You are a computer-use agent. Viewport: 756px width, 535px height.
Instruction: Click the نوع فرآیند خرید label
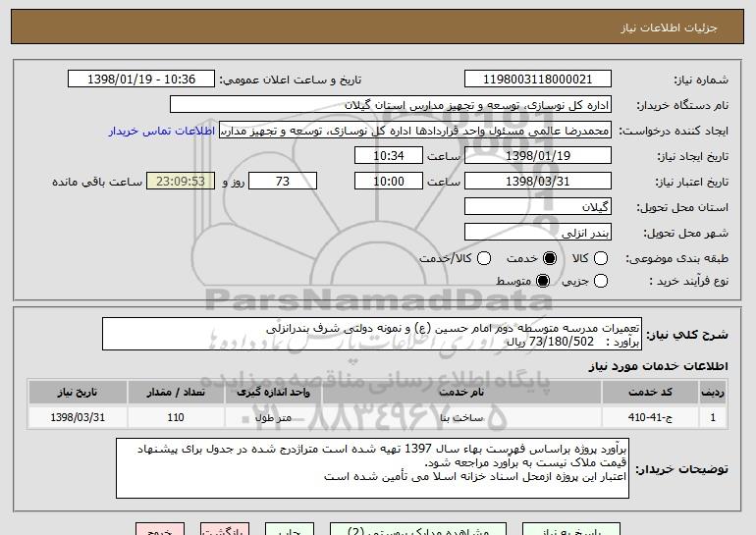coord(689,281)
